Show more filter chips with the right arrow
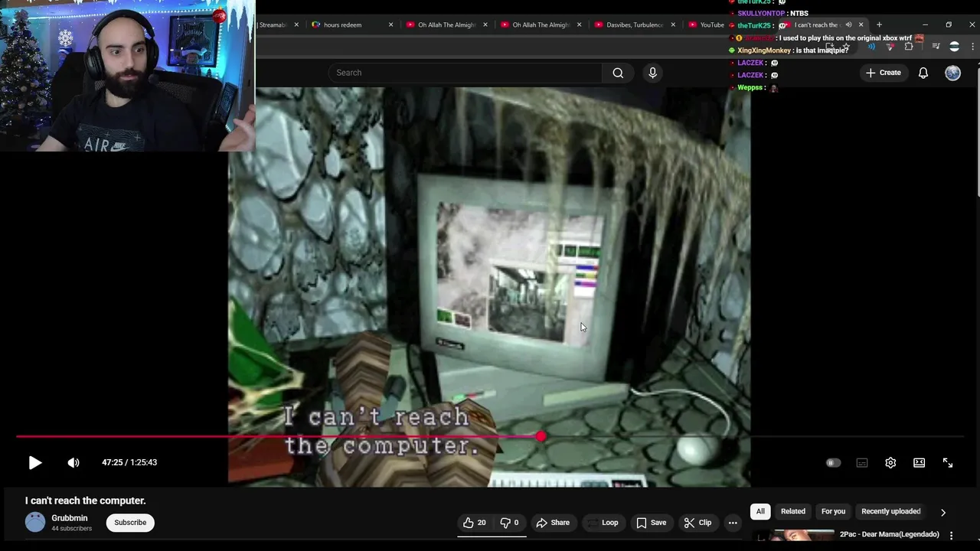This screenshot has width=980, height=551. coord(943,512)
